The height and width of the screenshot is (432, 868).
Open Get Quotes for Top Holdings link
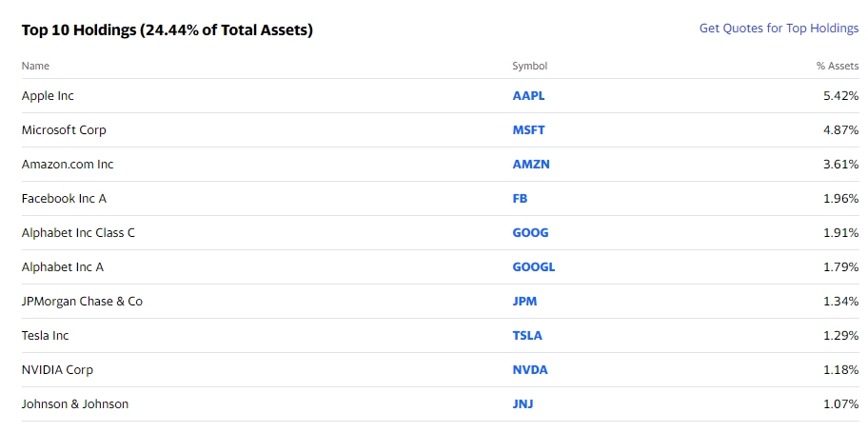pos(779,29)
